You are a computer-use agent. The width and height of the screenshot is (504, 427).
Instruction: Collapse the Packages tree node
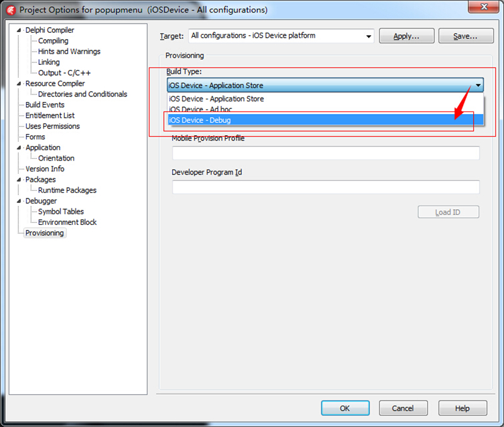coord(19,179)
